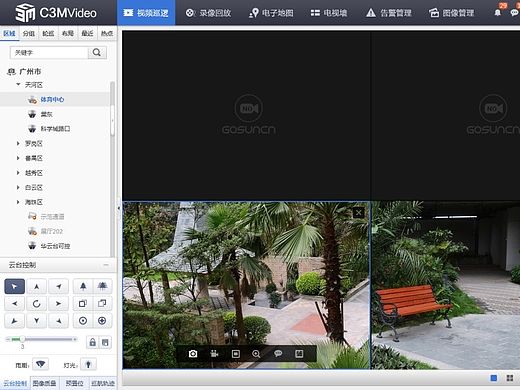
Task: Switch to single-pane layout icon
Action: 494,378
